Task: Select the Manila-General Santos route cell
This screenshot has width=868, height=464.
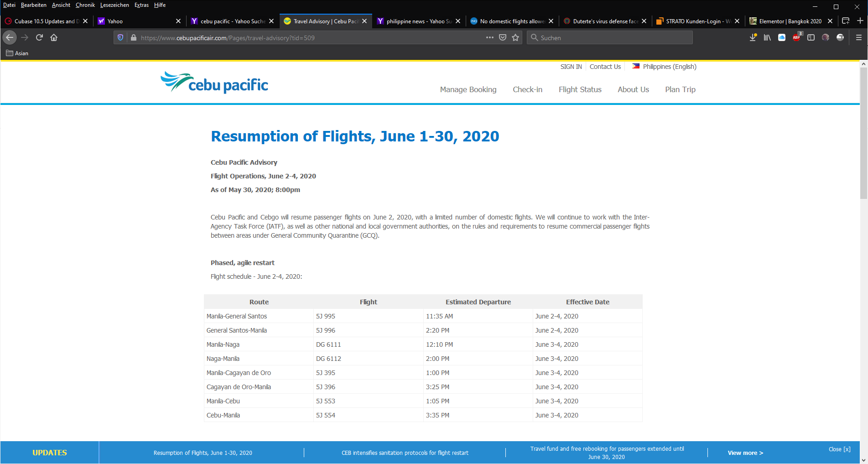Action: click(259, 316)
